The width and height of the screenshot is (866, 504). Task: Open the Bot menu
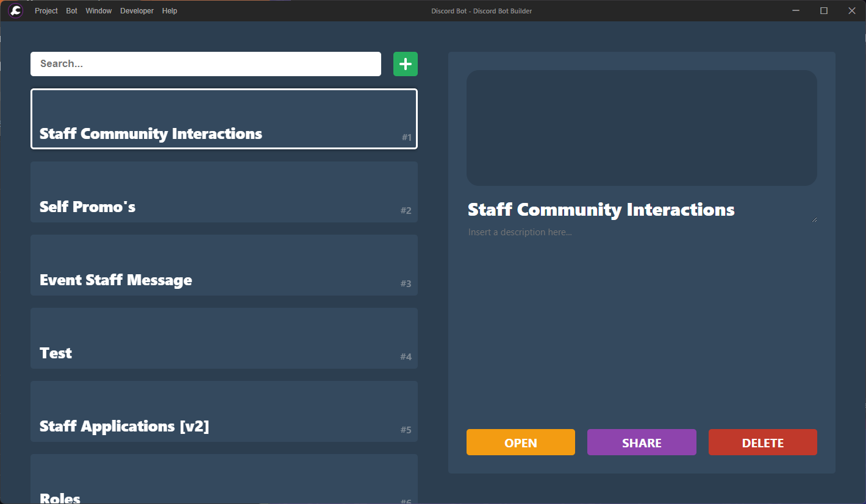[72, 11]
